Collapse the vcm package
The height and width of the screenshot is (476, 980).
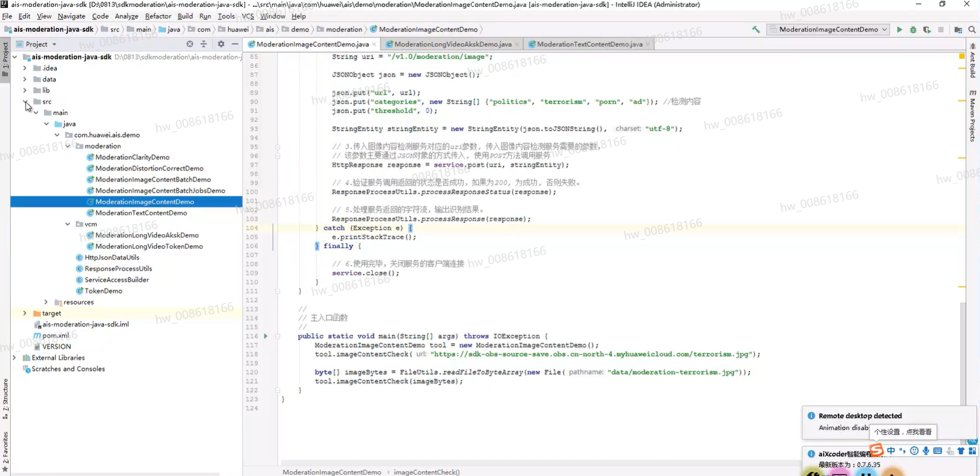coord(68,224)
